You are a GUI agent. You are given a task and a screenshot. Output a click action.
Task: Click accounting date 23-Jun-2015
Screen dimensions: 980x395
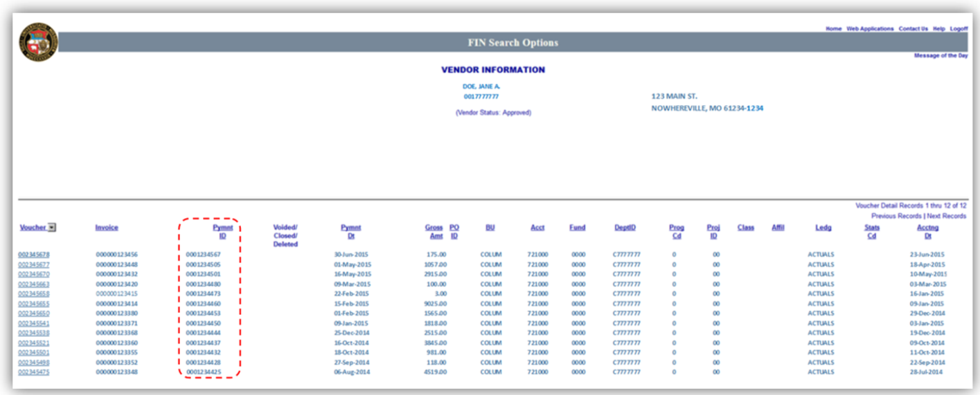click(x=928, y=255)
